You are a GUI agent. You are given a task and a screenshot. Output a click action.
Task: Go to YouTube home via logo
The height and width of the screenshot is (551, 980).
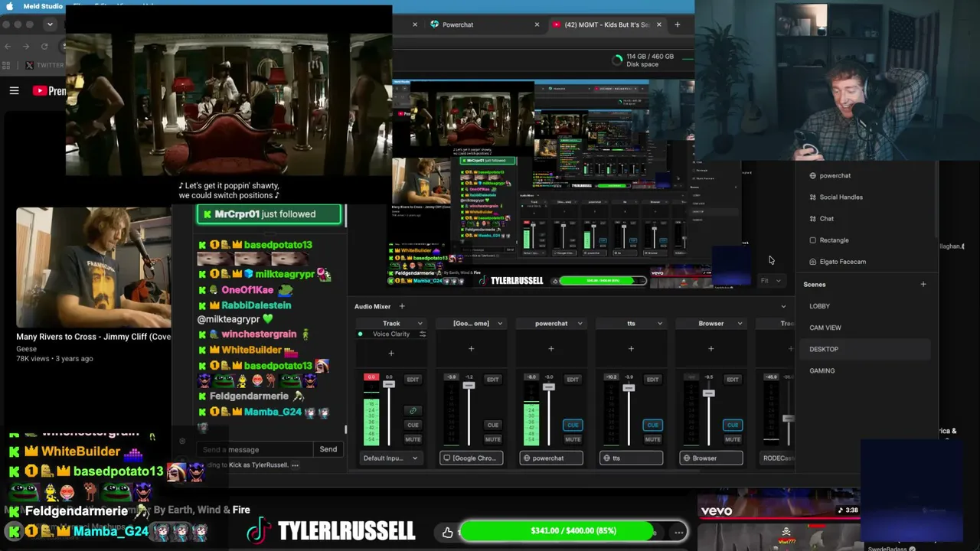pyautogui.click(x=49, y=90)
